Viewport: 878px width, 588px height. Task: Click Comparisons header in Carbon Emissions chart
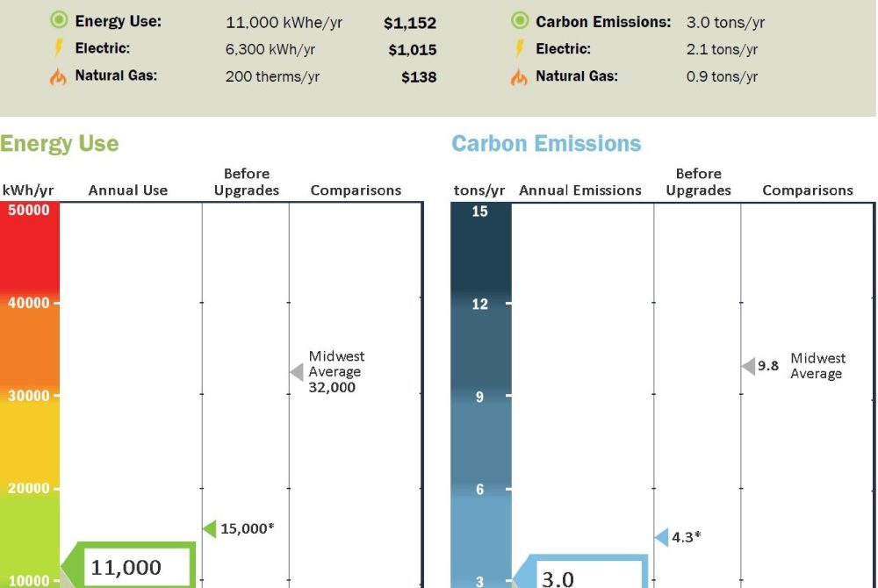click(x=808, y=190)
